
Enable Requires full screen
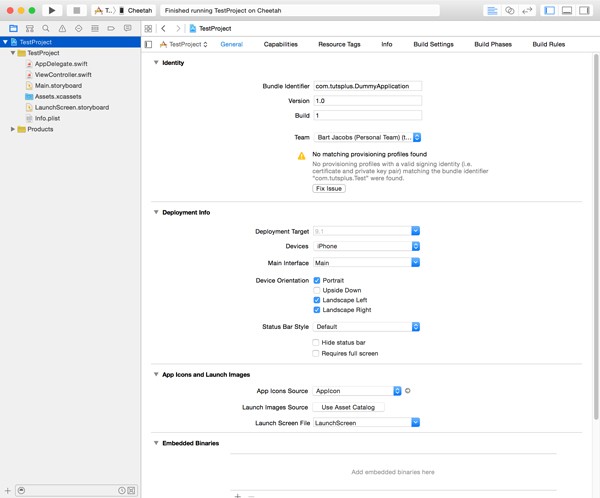(316, 353)
